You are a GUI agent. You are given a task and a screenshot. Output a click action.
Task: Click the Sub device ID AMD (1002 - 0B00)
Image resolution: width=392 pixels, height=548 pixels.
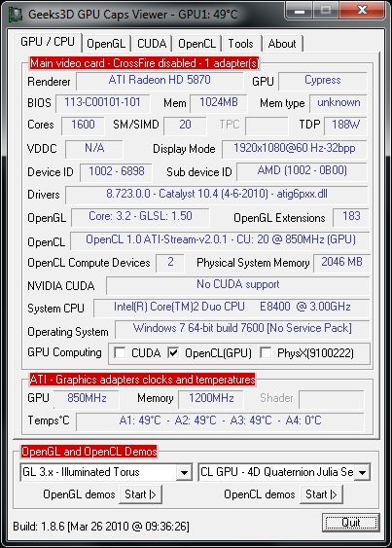point(302,171)
